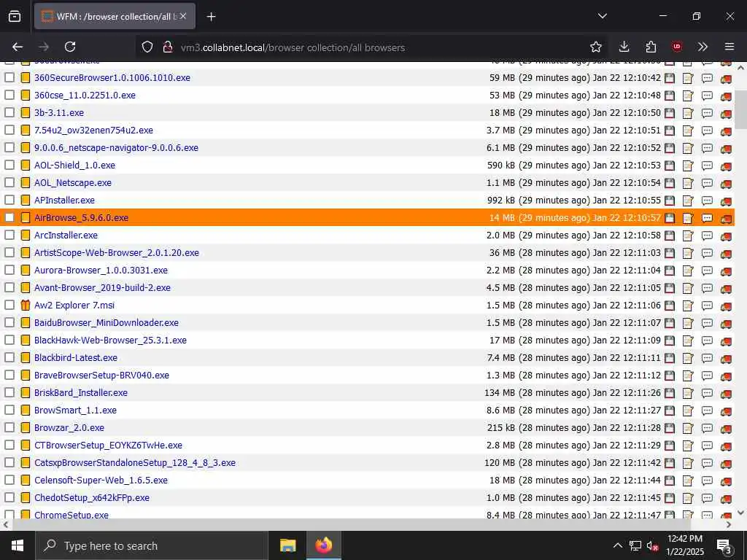Check the box next to 3b-3.11.exe

(9, 112)
